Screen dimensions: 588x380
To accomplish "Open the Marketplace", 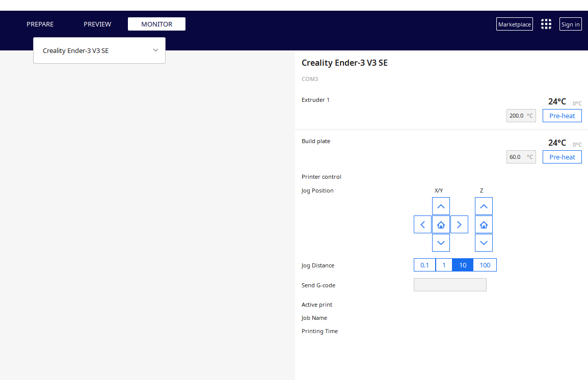I will point(515,24).
